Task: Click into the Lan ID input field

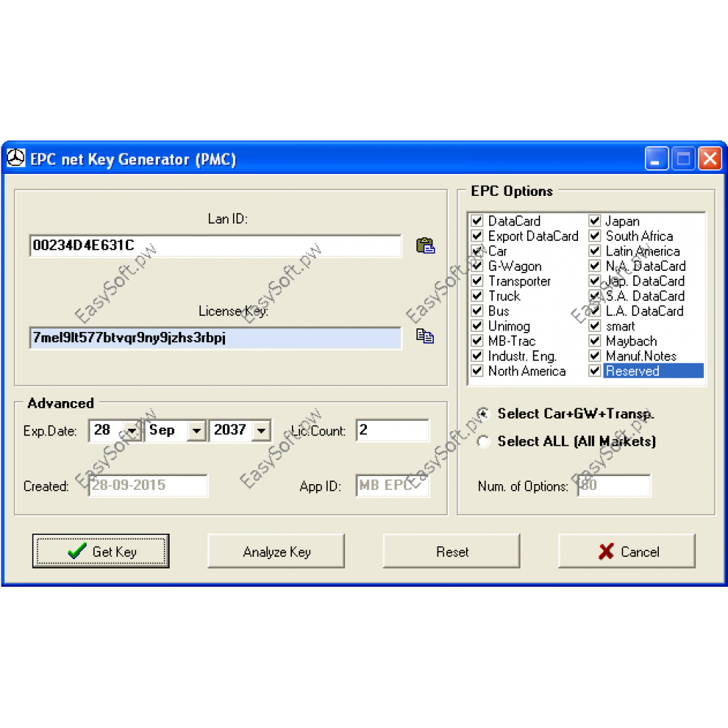Action: [215, 245]
